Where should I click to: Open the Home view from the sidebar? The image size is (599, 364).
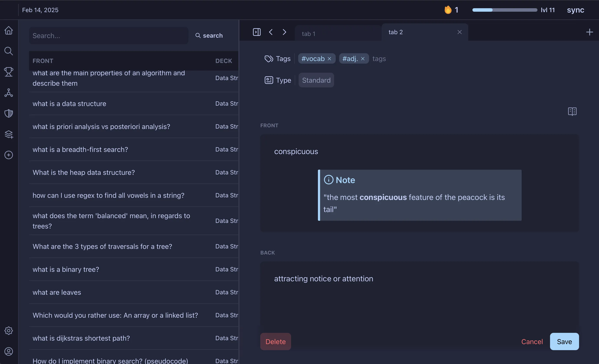8,30
